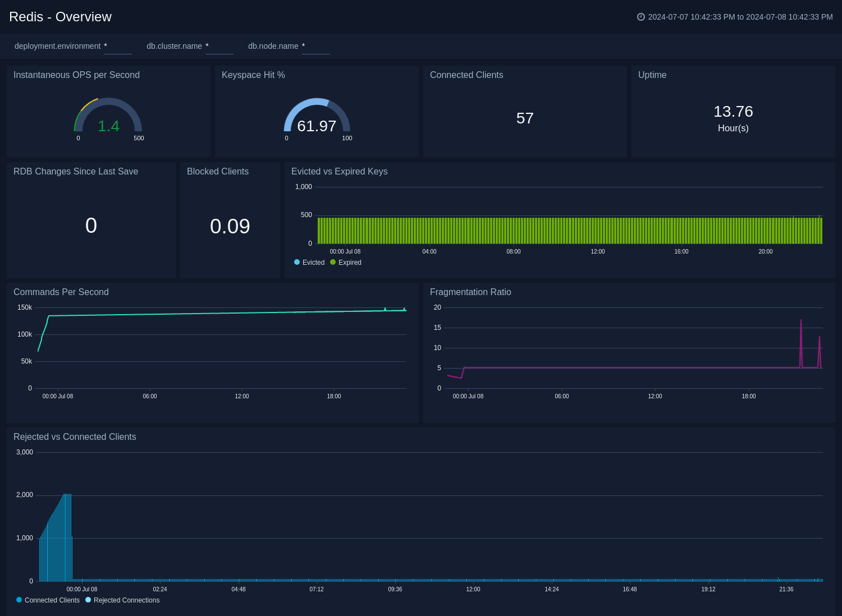The width and height of the screenshot is (842, 616).
Task: Click the db.cluster.name filter label
Action: pos(174,46)
